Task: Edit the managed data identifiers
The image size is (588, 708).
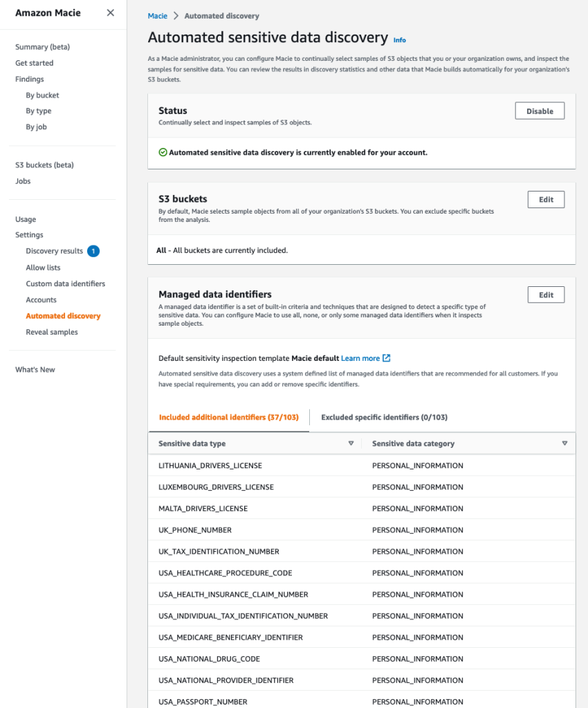Action: (x=546, y=295)
